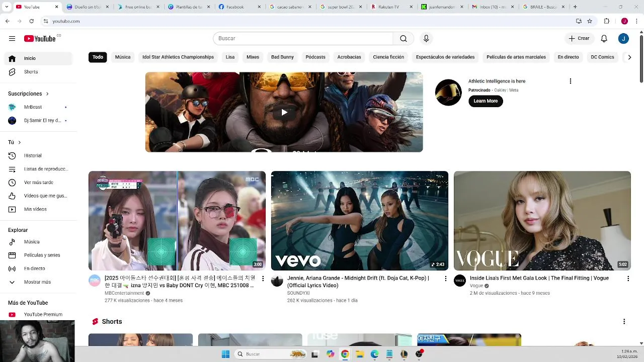644x362 pixels.
Task: Open options for Vogue Lisa video
Action: click(x=628, y=278)
